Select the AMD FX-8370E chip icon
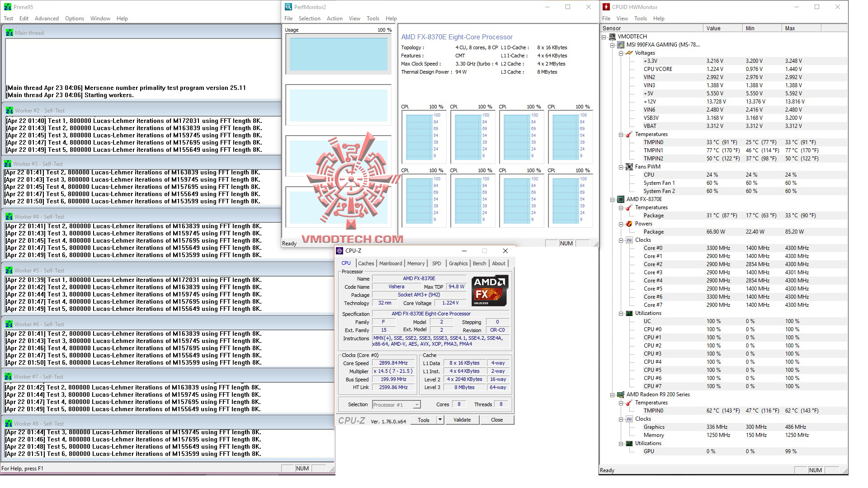The width and height of the screenshot is (868, 488). 621,199
